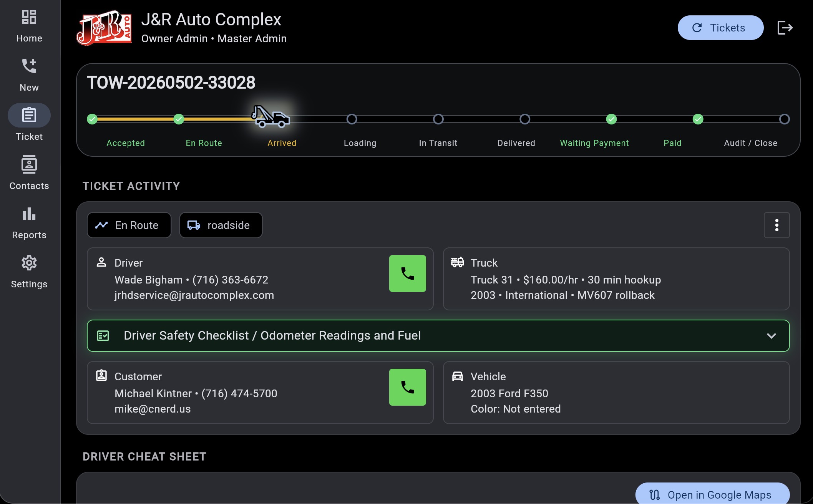
Task: Click the Audit / Close label
Action: (x=751, y=143)
